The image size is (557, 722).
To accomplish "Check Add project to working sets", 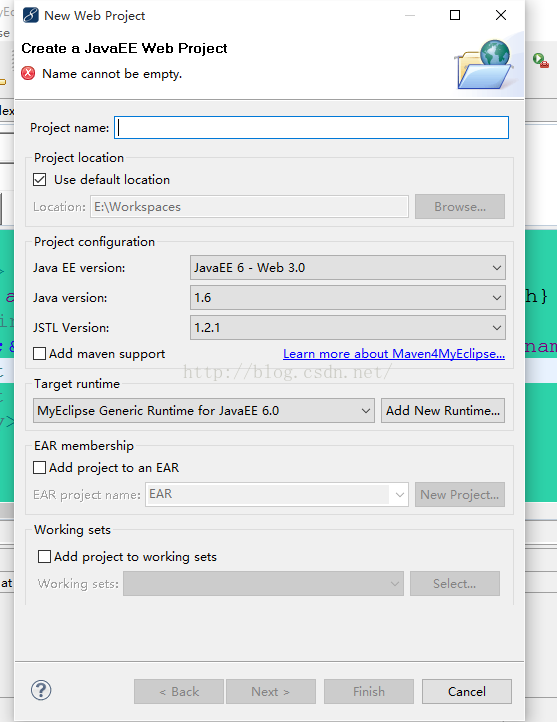I will (44, 557).
